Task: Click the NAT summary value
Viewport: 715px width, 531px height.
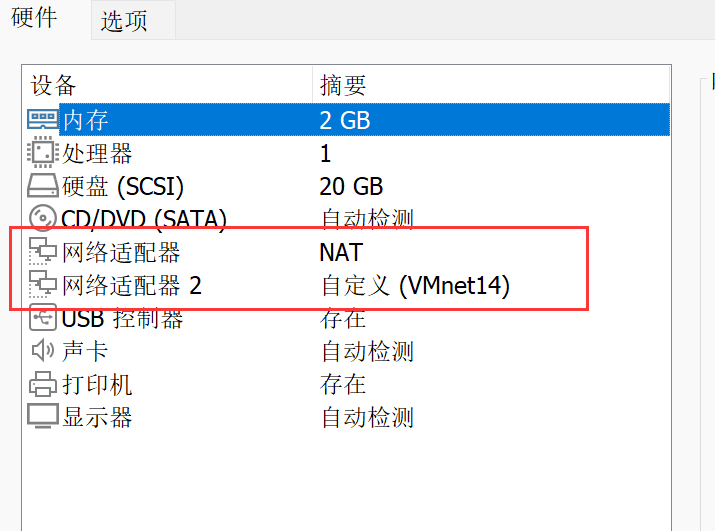Action: click(341, 252)
